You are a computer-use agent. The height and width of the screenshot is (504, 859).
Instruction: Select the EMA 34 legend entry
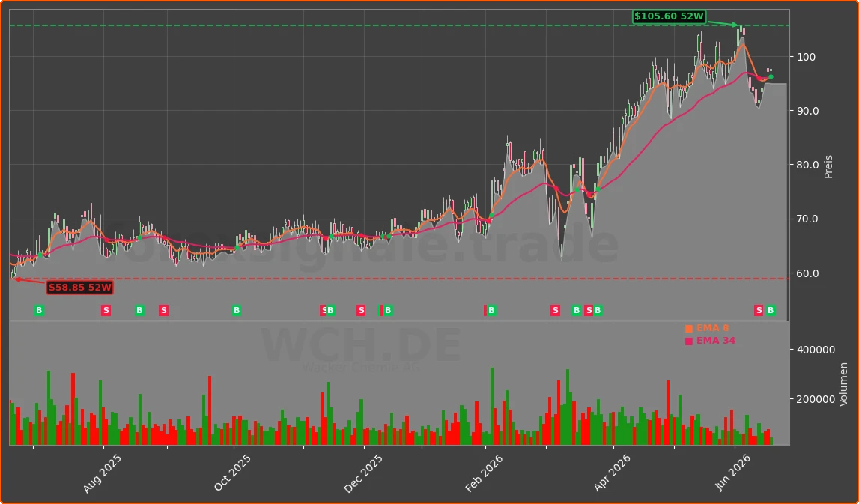point(711,341)
